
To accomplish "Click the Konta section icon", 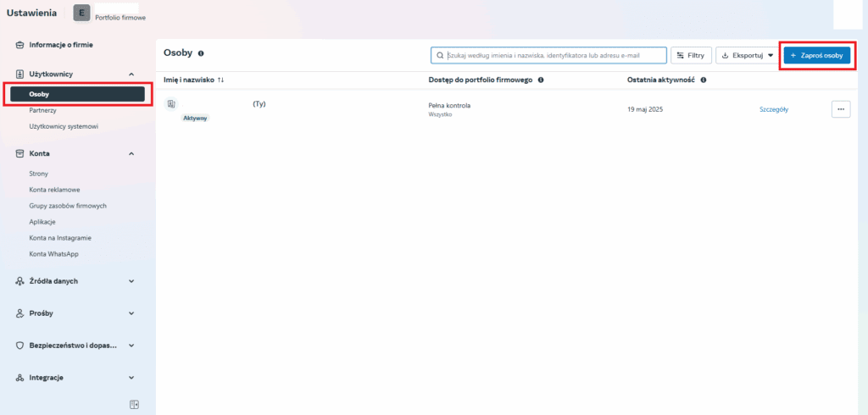I will pos(19,153).
